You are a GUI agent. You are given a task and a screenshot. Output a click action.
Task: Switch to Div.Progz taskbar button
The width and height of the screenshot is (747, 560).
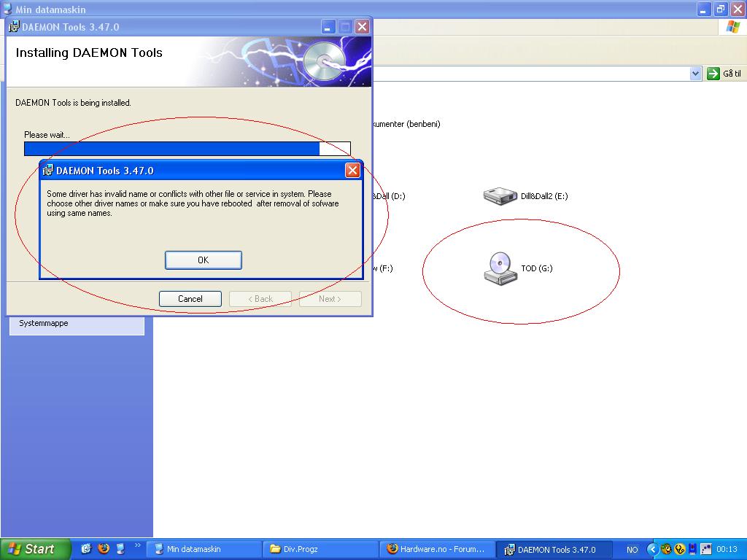click(x=321, y=550)
